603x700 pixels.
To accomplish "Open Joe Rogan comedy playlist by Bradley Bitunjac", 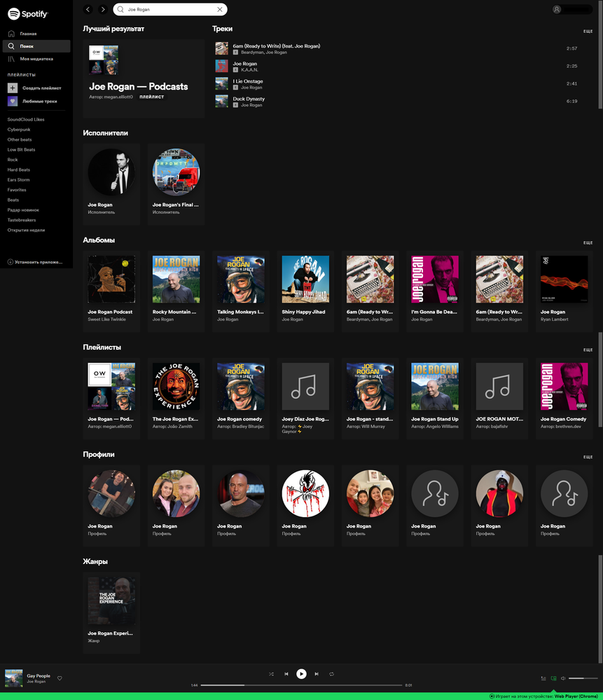I will [241, 398].
